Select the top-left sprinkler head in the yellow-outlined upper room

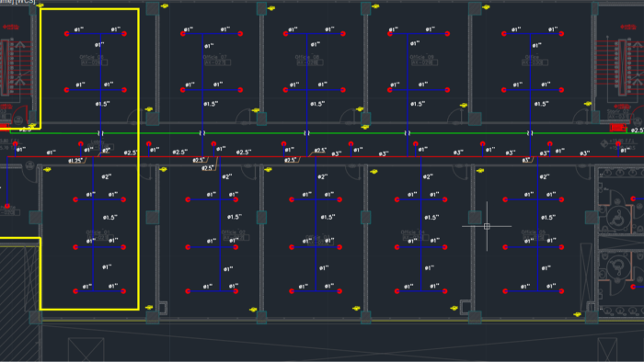(x=67, y=34)
